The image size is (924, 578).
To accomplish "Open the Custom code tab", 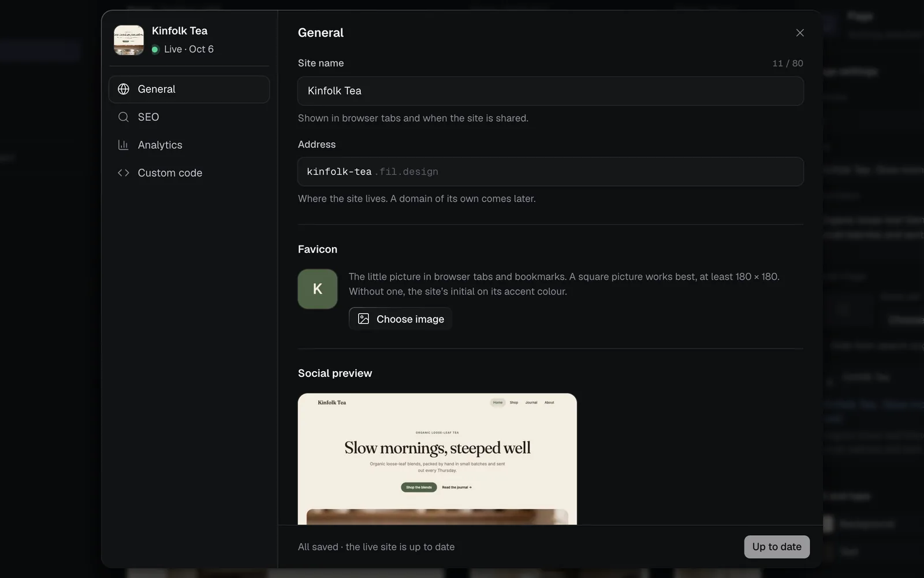I will [x=189, y=173].
